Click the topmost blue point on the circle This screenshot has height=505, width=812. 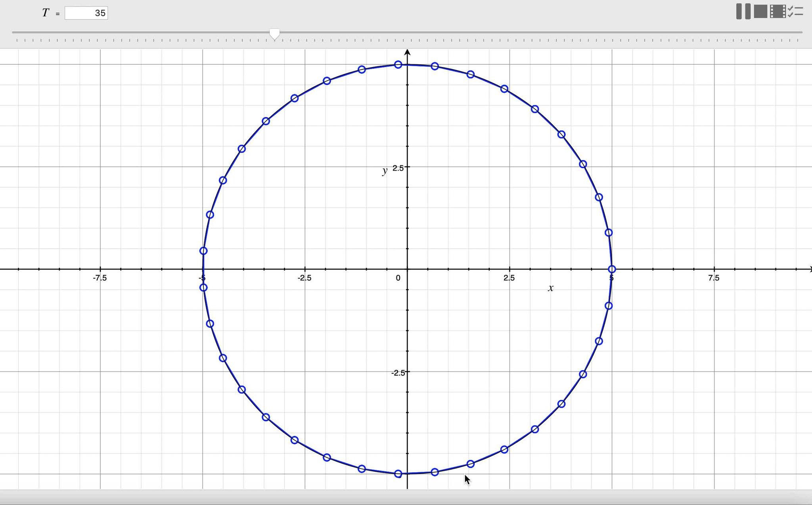click(x=398, y=65)
